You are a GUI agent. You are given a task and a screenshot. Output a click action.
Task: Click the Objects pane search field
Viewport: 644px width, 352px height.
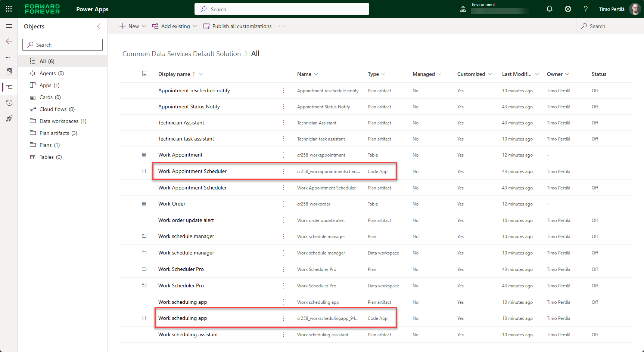(62, 45)
